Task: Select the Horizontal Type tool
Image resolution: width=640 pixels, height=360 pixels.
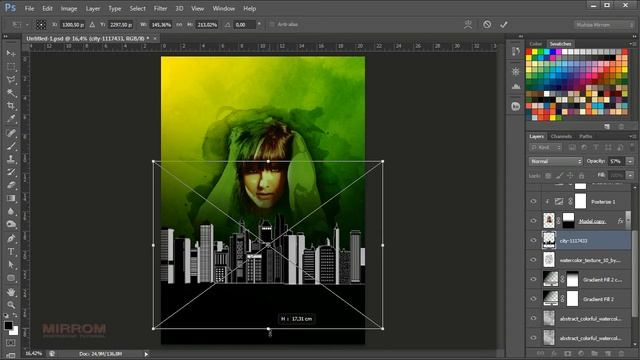Action: click(11, 251)
